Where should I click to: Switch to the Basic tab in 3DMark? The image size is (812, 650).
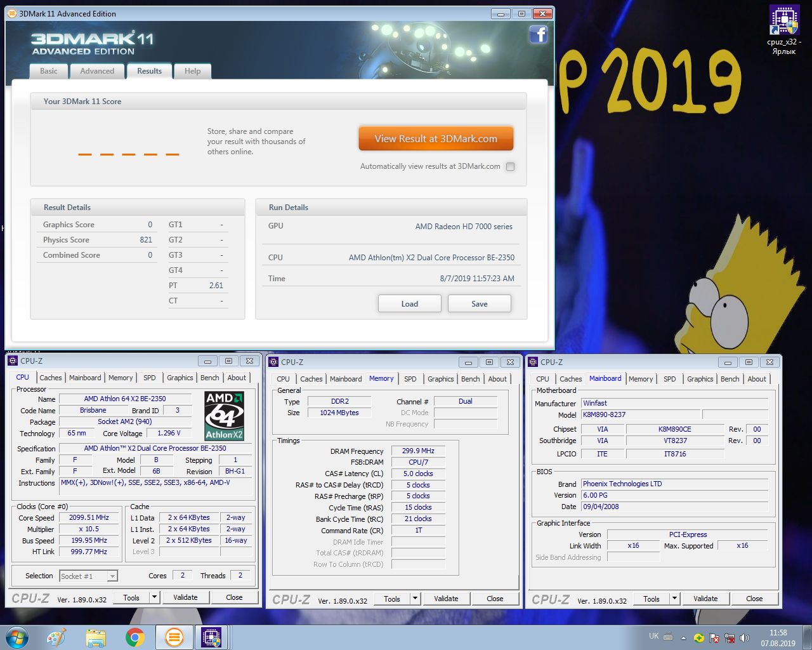pos(49,71)
